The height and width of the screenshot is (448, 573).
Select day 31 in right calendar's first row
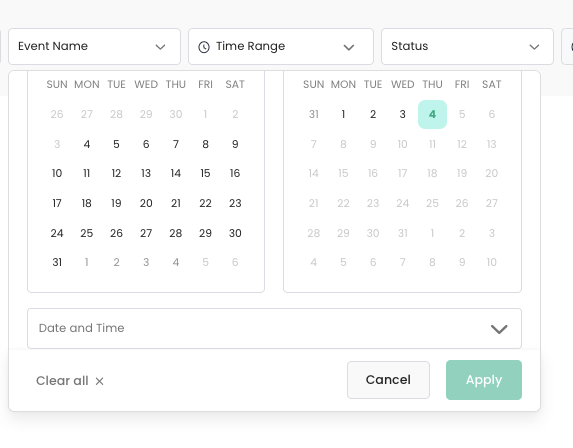[x=314, y=114]
